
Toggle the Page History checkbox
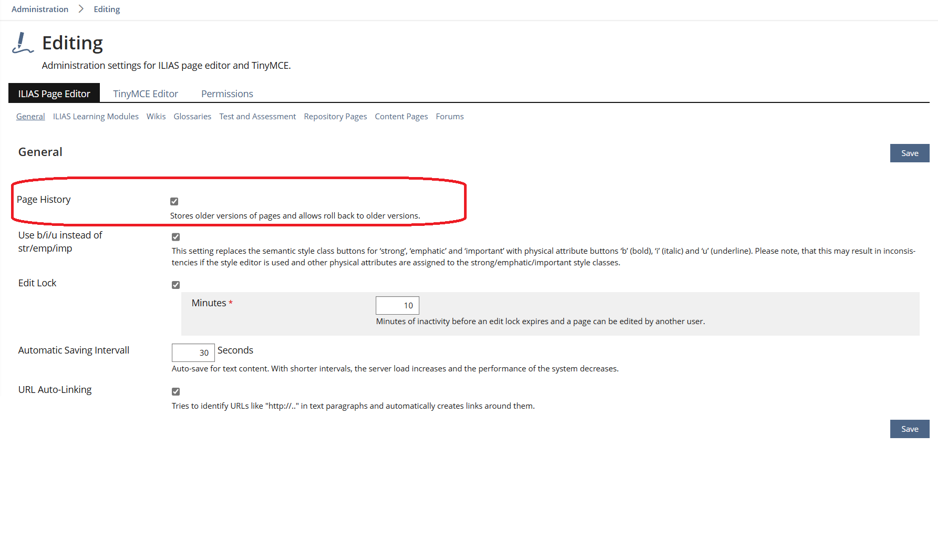pos(174,201)
